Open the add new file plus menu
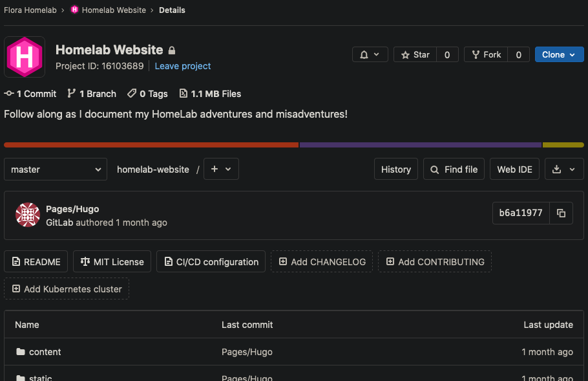The width and height of the screenshot is (588, 381). point(221,169)
